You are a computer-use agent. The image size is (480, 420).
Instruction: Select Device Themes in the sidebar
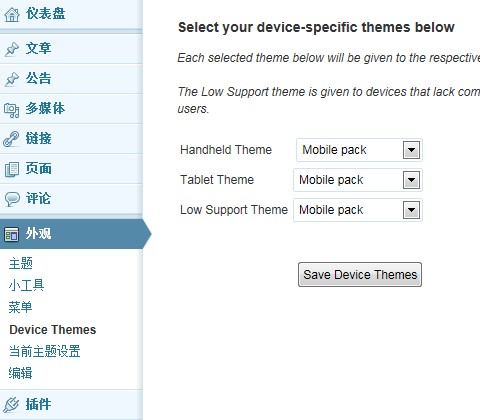click(53, 330)
